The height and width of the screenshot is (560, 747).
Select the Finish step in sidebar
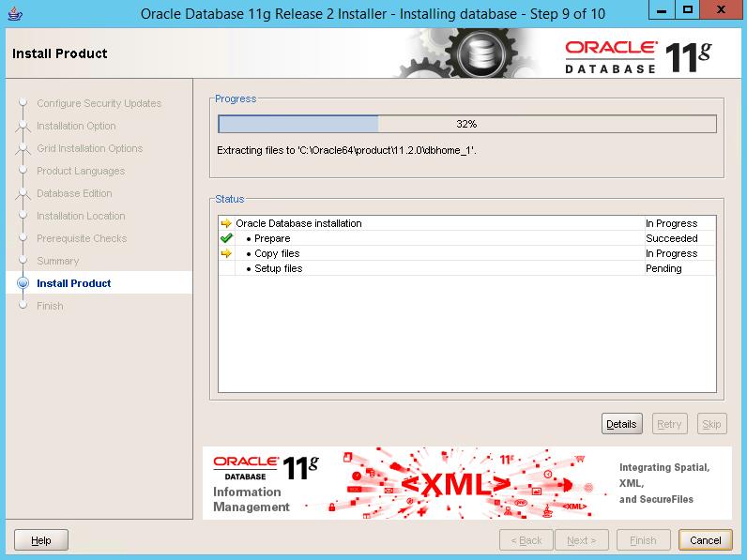point(50,306)
